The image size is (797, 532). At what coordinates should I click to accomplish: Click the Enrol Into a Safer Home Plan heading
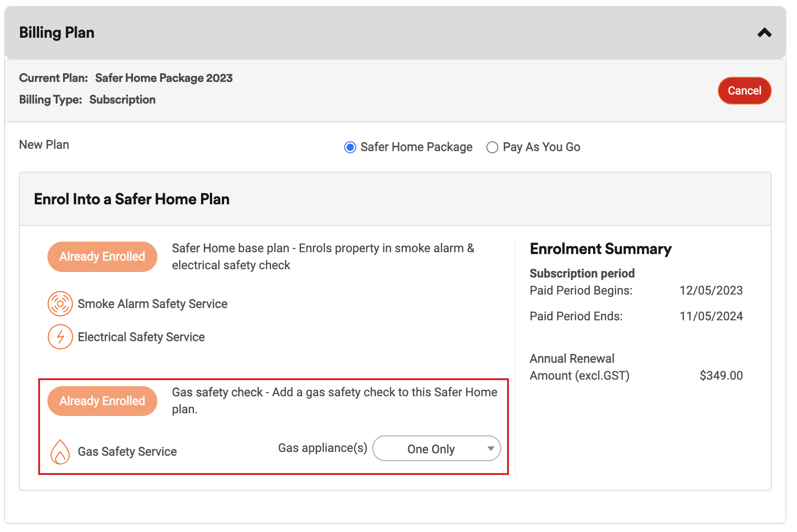[132, 199]
